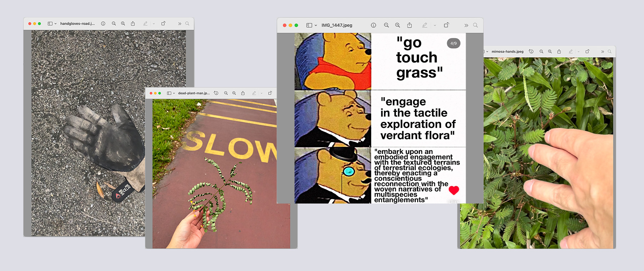The height and width of the screenshot is (271, 644).
Task: Toggle sidebar in handgloves-road window
Action: point(50,24)
